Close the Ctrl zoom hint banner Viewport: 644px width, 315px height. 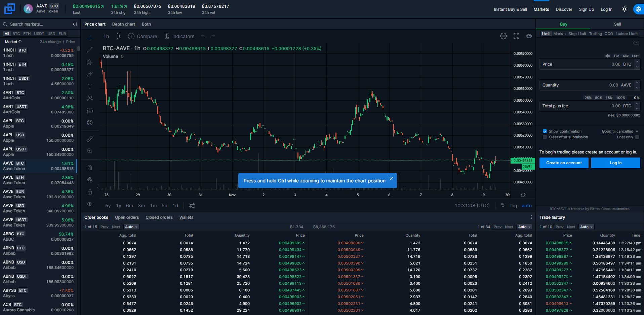tap(391, 179)
